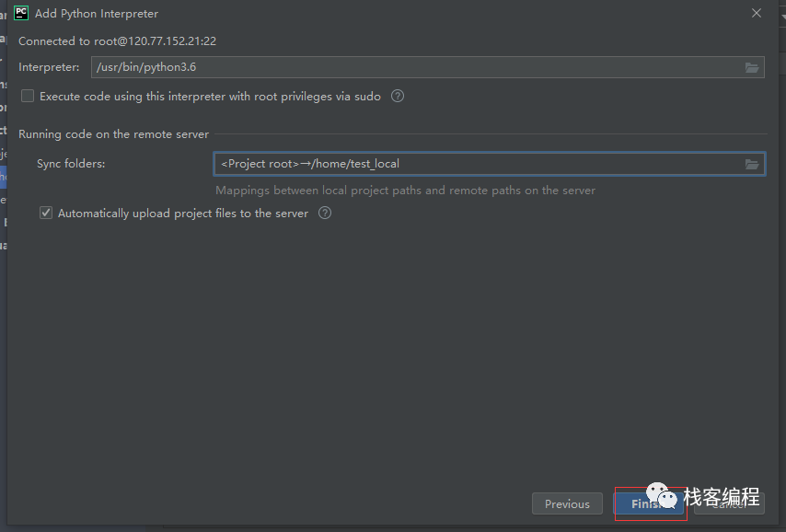Click the PyCharm logo in title bar
The height and width of the screenshot is (532, 786).
(21, 13)
